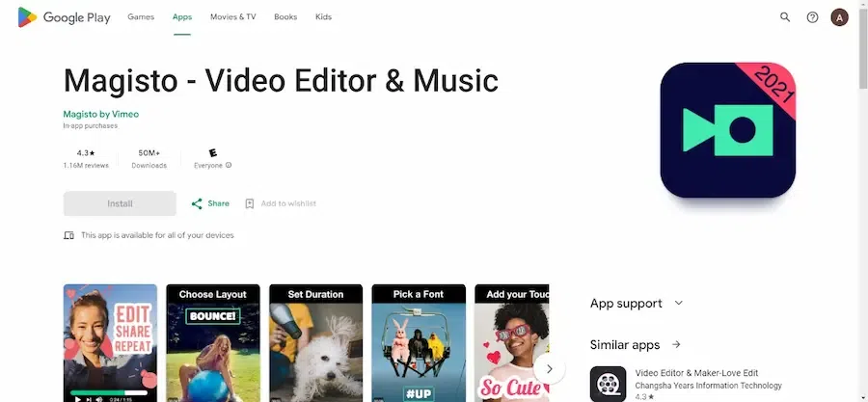Image resolution: width=868 pixels, height=402 pixels.
Task: Expand the App support section chevron
Action: (679, 303)
